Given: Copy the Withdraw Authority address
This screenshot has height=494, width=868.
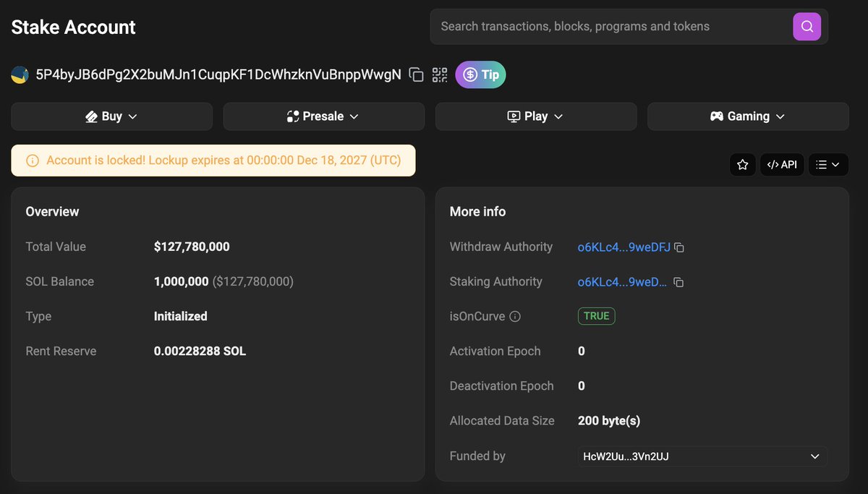Looking at the screenshot, I should point(678,247).
